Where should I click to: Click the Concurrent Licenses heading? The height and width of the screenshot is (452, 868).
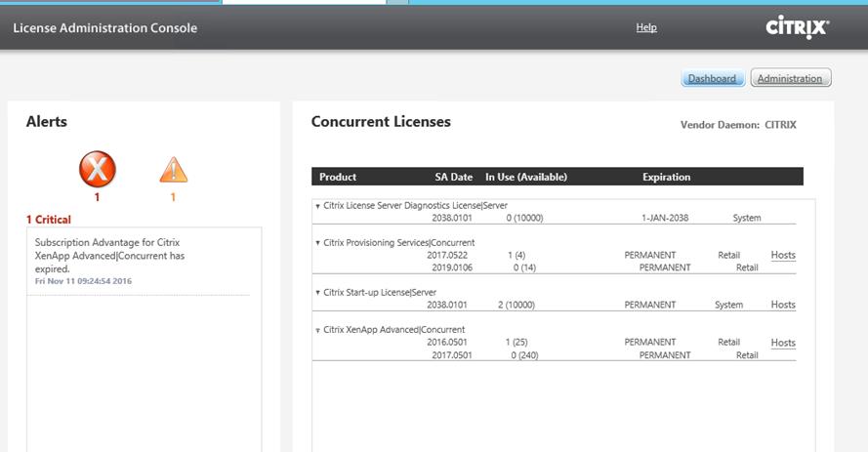(381, 122)
